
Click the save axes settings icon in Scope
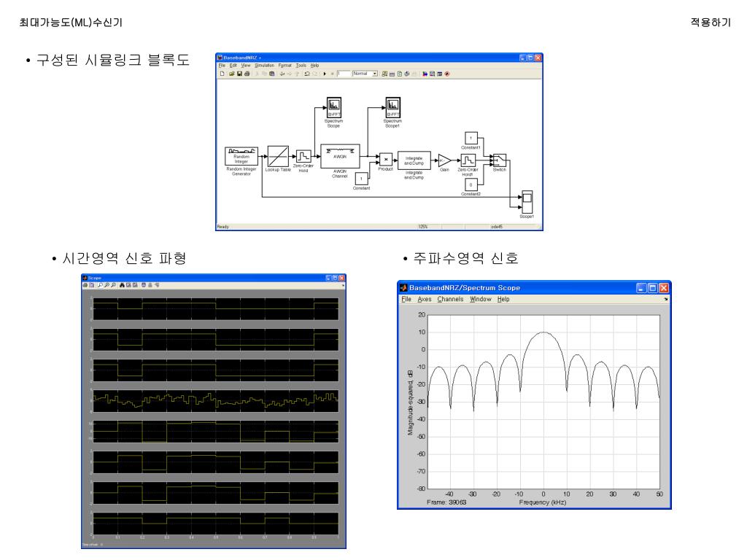[x=128, y=285]
